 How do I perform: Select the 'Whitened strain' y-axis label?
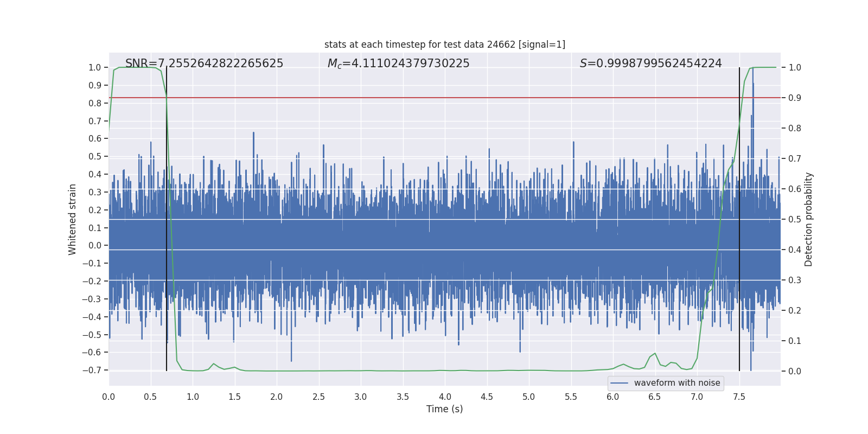[73, 219]
